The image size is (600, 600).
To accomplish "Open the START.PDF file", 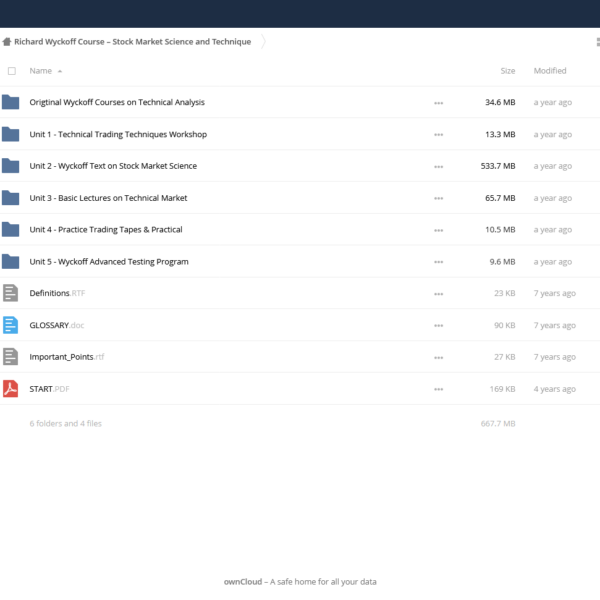I will pos(49,389).
